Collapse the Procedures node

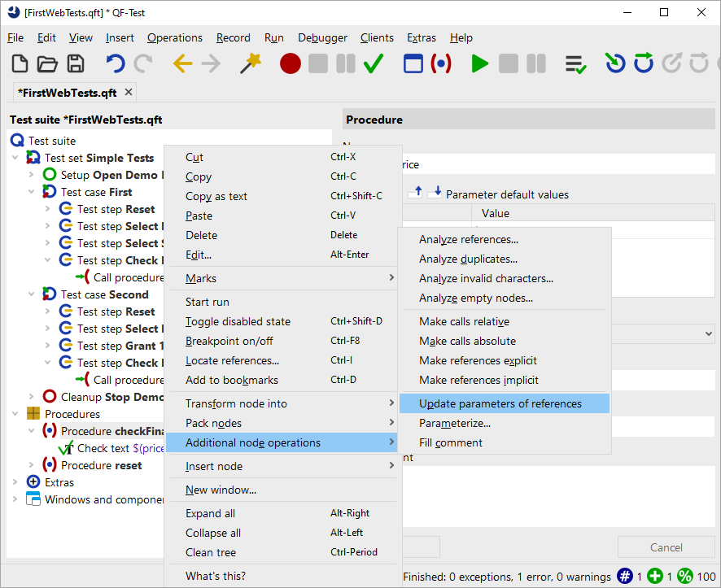click(15, 414)
